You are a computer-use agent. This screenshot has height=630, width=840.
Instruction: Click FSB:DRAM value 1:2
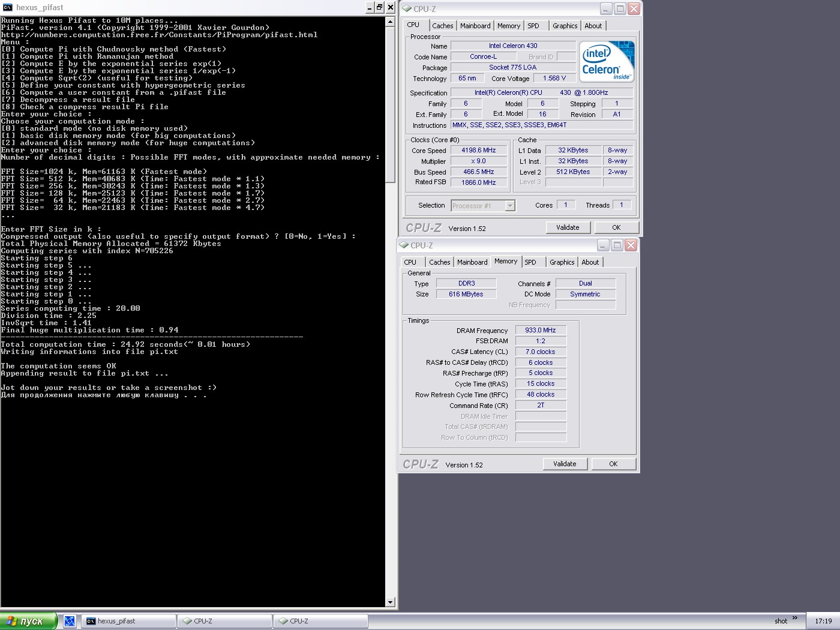[x=541, y=341]
